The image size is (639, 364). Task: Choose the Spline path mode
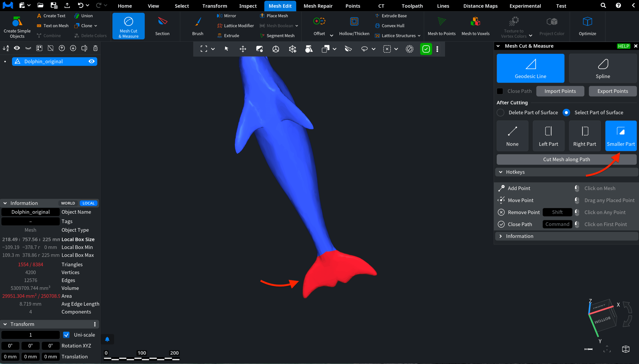pyautogui.click(x=603, y=68)
